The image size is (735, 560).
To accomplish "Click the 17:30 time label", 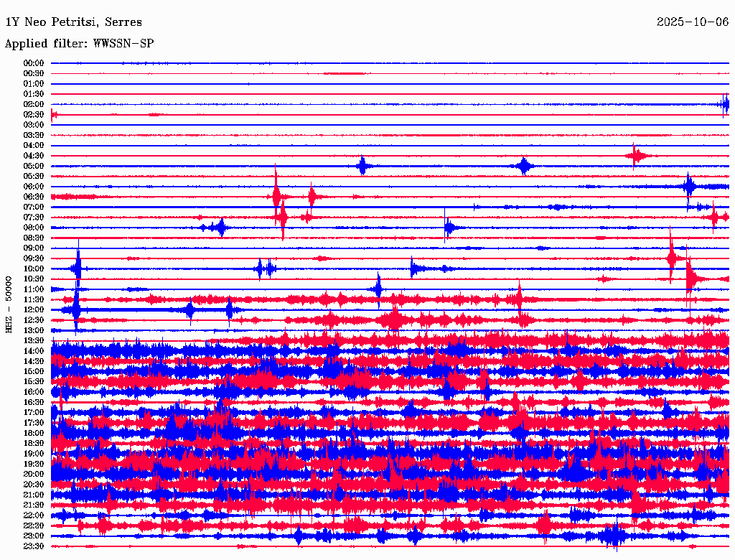I will tap(33, 423).
